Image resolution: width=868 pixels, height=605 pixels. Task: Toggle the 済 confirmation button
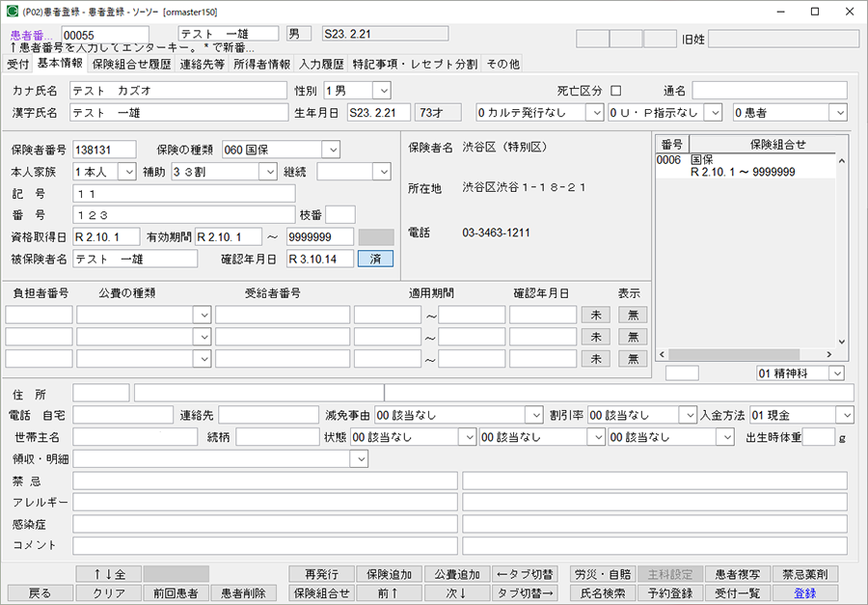click(375, 259)
